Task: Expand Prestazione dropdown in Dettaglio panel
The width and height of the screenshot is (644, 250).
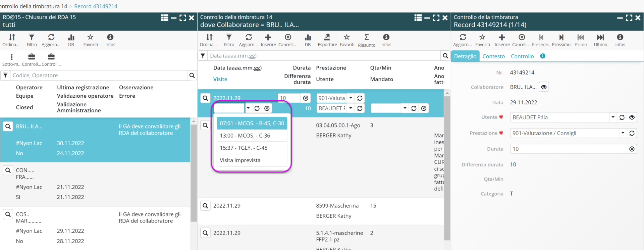Action: (x=623, y=133)
